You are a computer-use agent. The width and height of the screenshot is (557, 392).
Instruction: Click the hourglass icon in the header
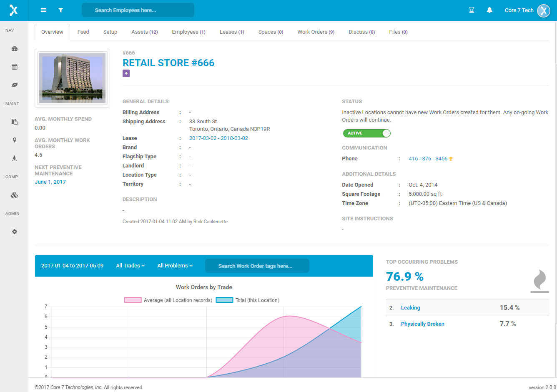(472, 10)
